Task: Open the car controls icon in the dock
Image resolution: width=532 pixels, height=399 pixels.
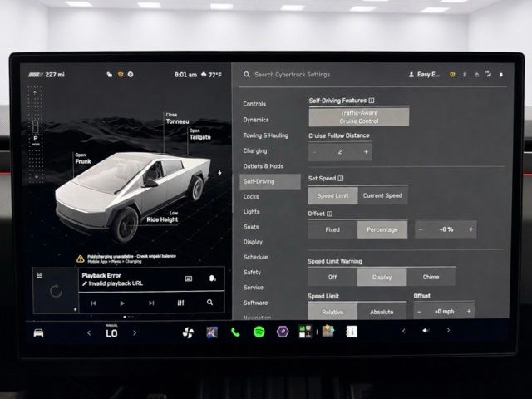Action: tap(38, 332)
